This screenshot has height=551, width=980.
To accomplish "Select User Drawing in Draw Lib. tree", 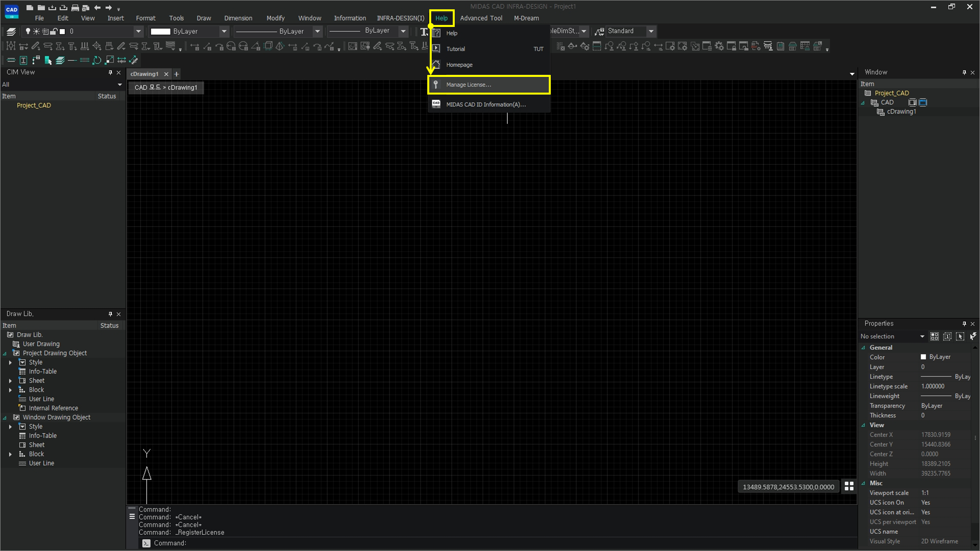I will (41, 344).
